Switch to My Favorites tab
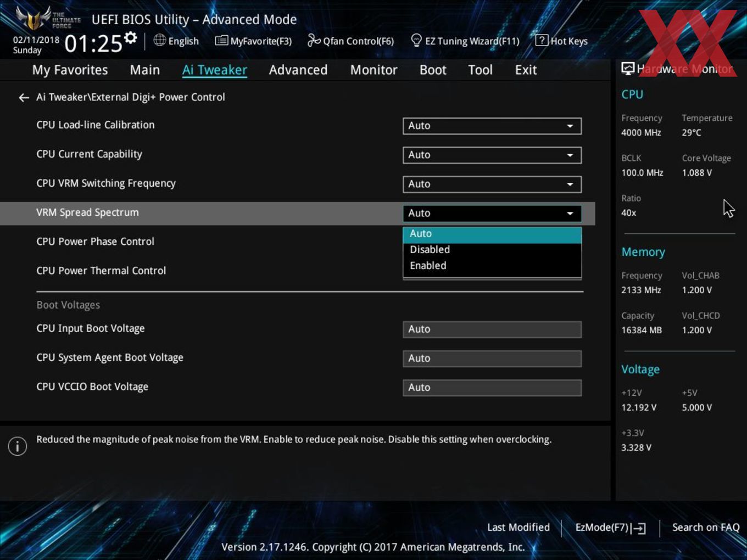Viewport: 747px width, 560px height. point(70,70)
